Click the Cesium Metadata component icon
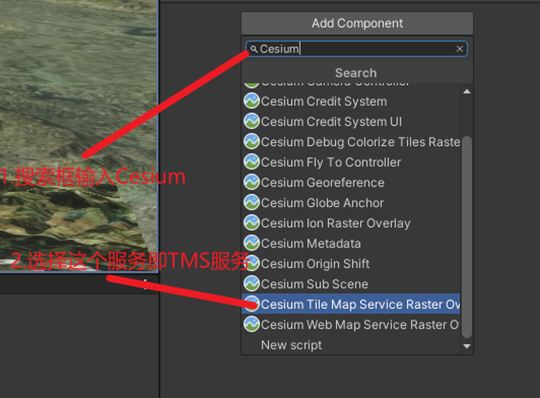Image resolution: width=540 pixels, height=398 pixels. click(251, 243)
